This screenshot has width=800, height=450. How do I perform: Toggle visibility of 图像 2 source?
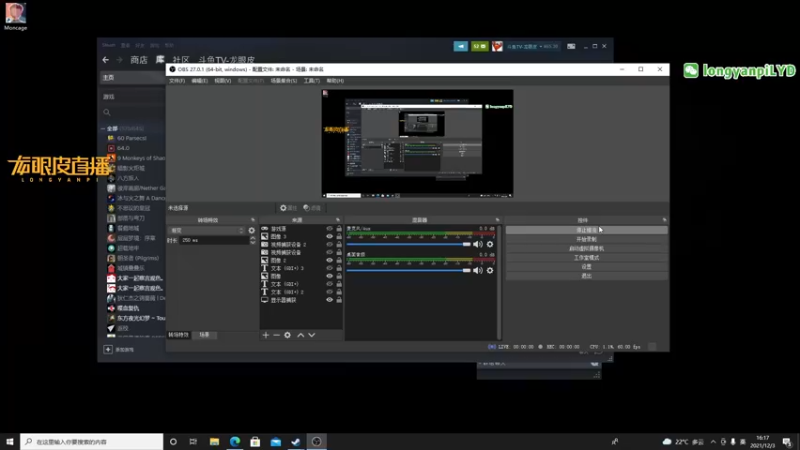[330, 260]
